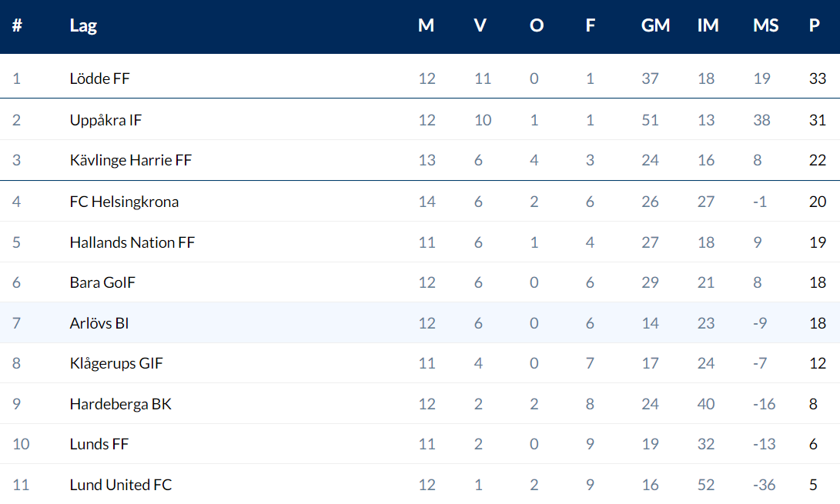Click the F losses column header
This screenshot has width=840, height=504.
click(x=590, y=25)
